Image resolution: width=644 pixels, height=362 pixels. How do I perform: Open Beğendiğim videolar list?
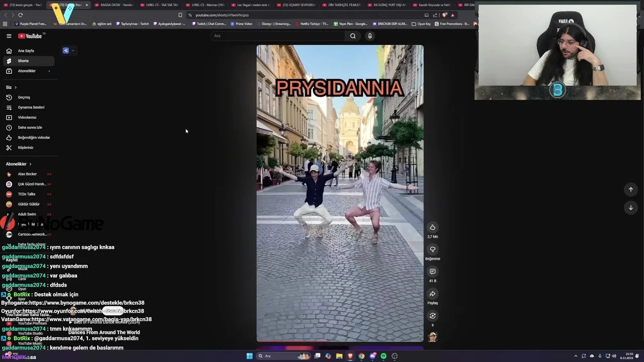tap(28, 137)
